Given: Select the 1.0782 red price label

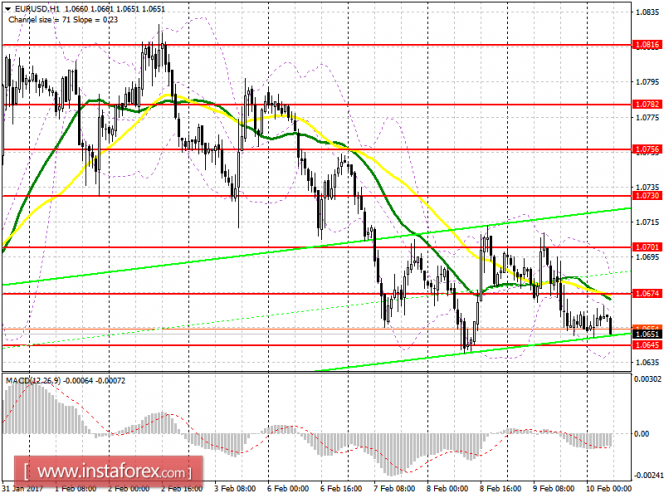Looking at the screenshot, I should tap(646, 104).
